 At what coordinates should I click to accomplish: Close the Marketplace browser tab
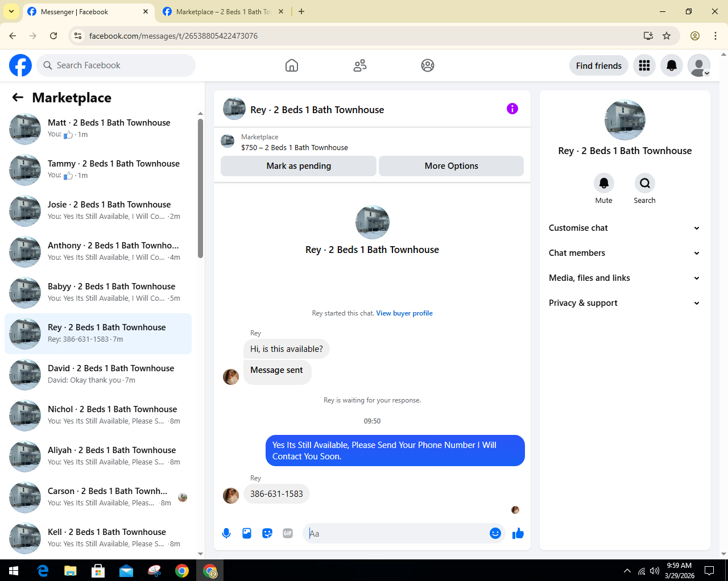[x=281, y=11]
